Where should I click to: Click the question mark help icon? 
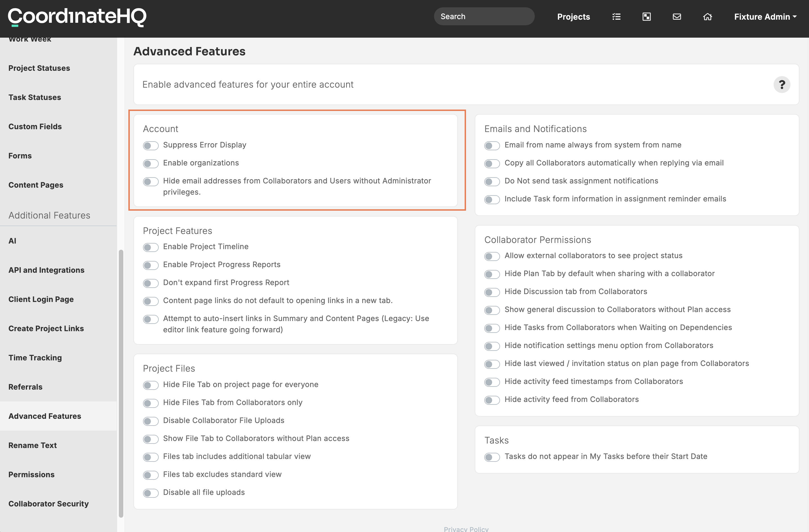click(781, 84)
